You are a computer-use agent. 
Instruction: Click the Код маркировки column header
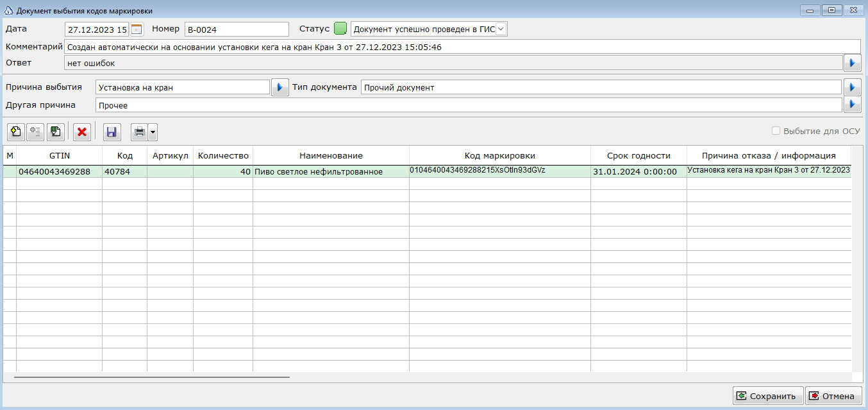[x=500, y=155]
